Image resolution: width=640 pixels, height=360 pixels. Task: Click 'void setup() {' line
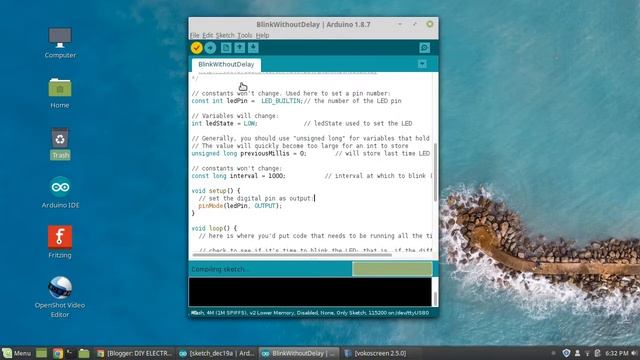216,191
